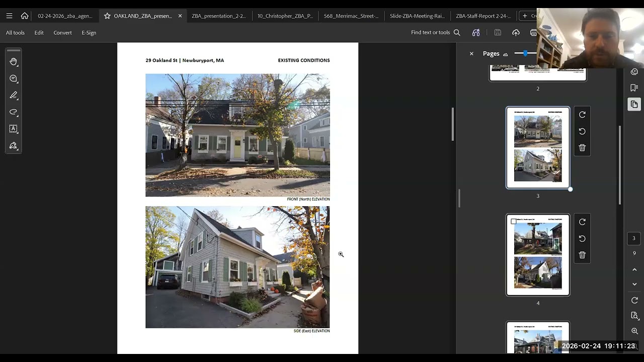Image resolution: width=644 pixels, height=362 pixels.
Task: Rotate page 4 clockwise
Action: click(x=582, y=222)
